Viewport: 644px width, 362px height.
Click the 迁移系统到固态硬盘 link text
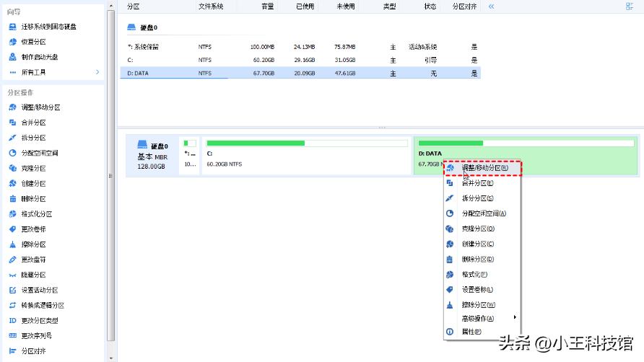[49, 27]
